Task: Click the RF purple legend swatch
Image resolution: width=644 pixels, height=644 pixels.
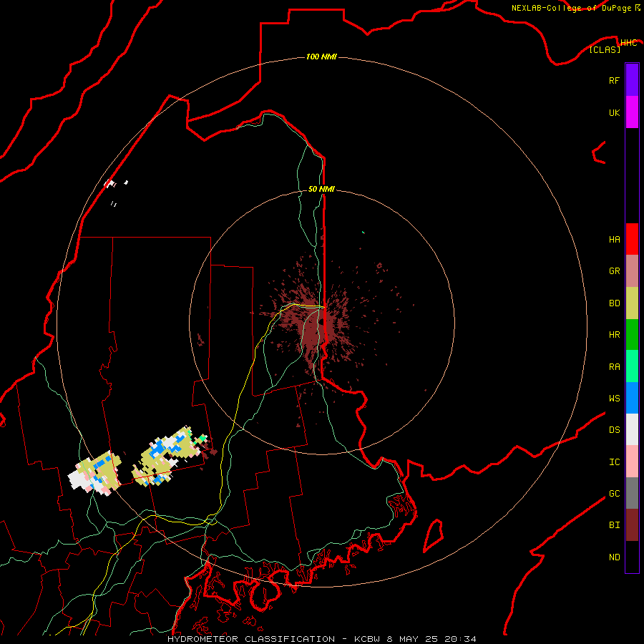Action: pyautogui.click(x=632, y=80)
